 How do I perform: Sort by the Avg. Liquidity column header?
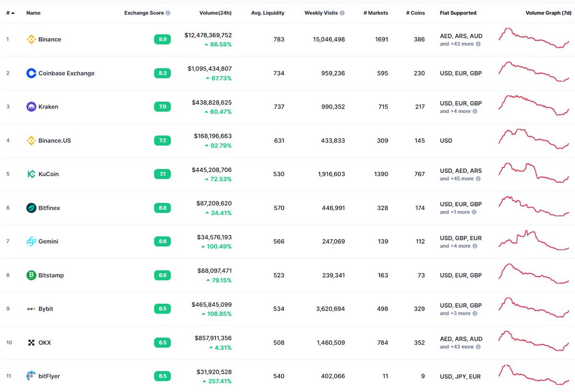[268, 13]
